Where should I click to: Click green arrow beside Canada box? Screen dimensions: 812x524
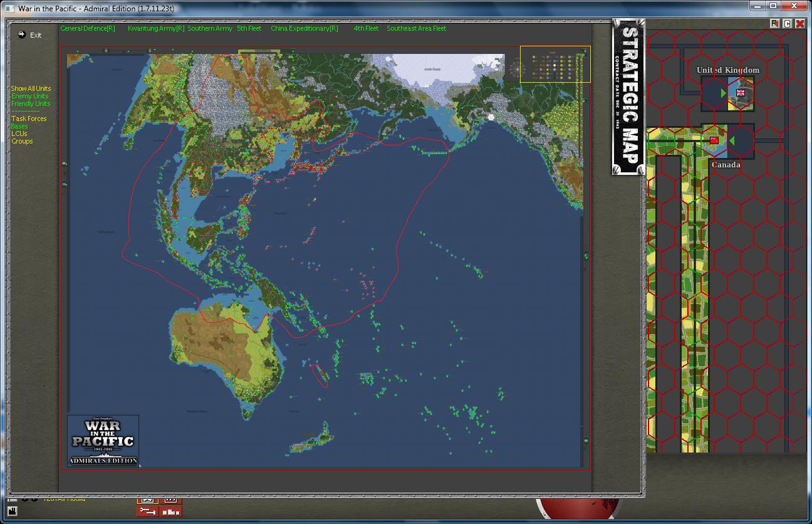[x=731, y=140]
